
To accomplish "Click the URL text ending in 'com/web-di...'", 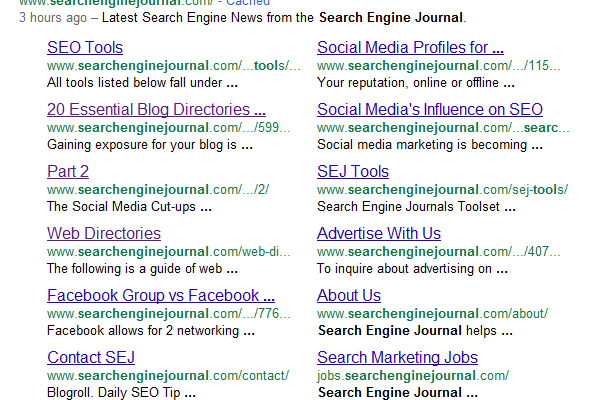I will click(x=169, y=252).
